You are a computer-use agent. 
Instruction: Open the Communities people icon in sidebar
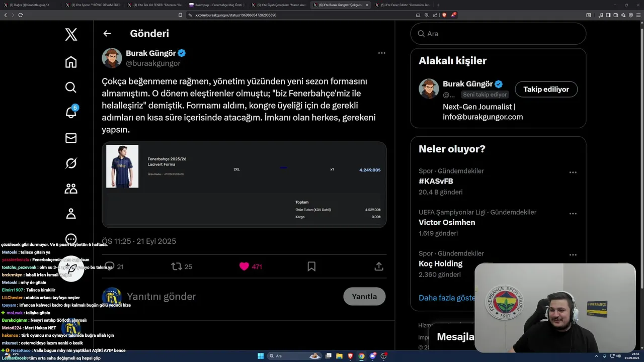(71, 189)
